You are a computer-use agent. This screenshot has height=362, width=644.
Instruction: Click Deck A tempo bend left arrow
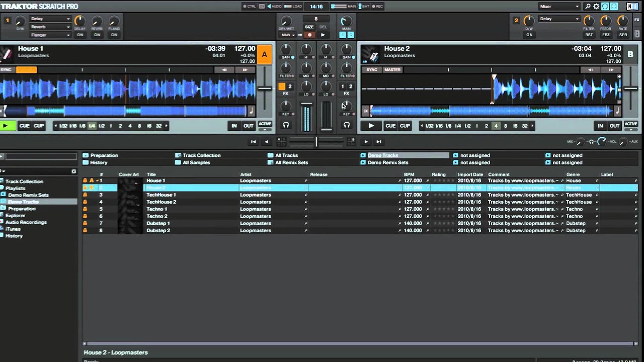click(x=224, y=70)
